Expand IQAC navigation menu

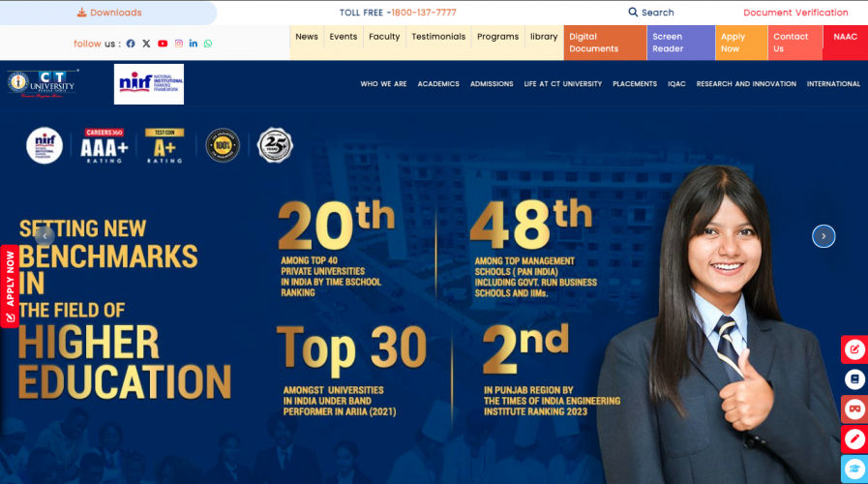(676, 84)
